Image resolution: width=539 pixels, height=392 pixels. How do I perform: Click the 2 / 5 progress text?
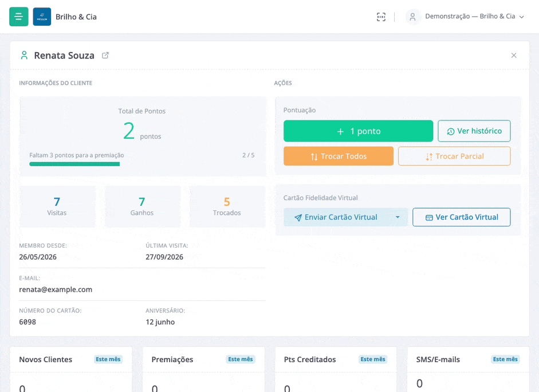[x=249, y=155]
